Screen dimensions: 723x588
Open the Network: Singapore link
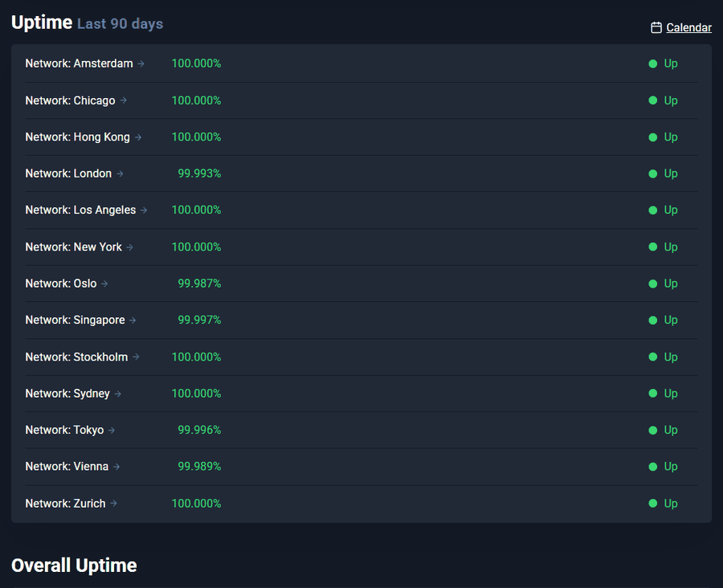[80, 320]
